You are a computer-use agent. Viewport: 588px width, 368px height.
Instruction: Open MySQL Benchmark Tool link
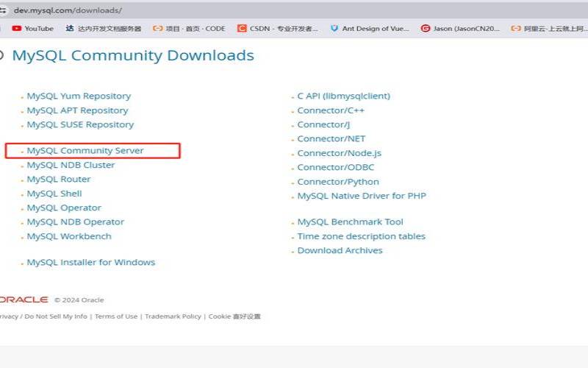(351, 222)
